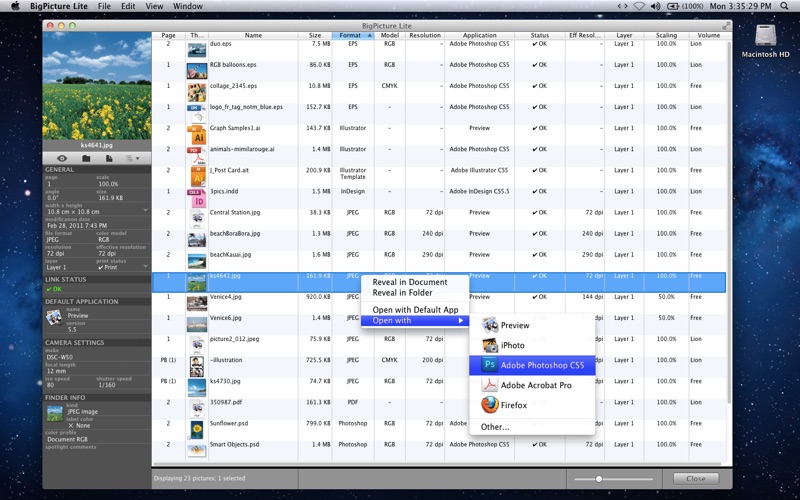Click the Venice6.jpg thumbnail
Screen dimensions: 800x500
pos(197,324)
